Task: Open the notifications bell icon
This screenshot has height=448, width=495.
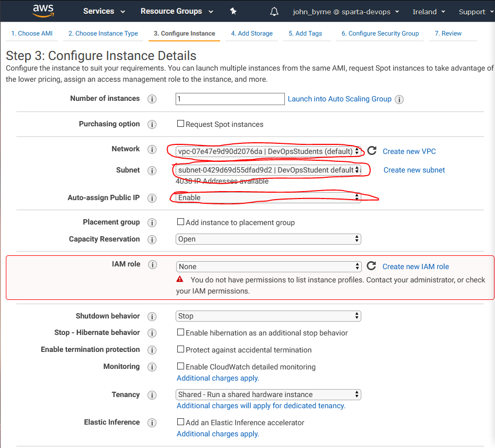Action: coord(274,12)
